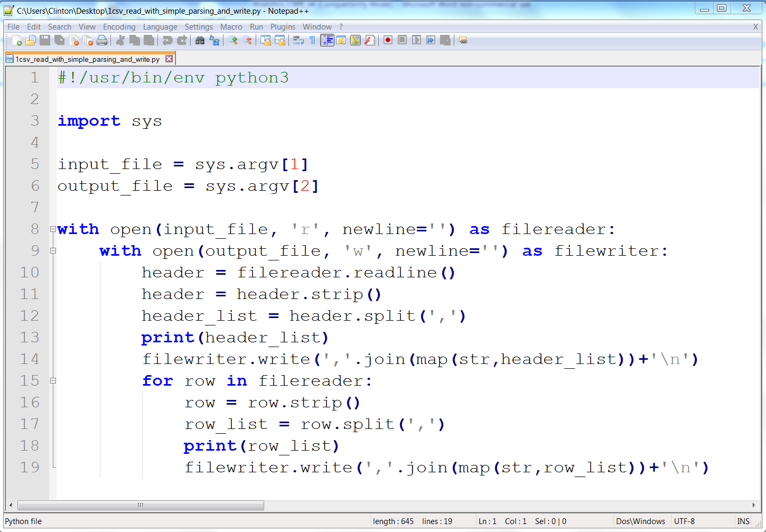Viewport: 766px width, 532px height.
Task: Close the 1csv_read tab with its X
Action: click(169, 59)
